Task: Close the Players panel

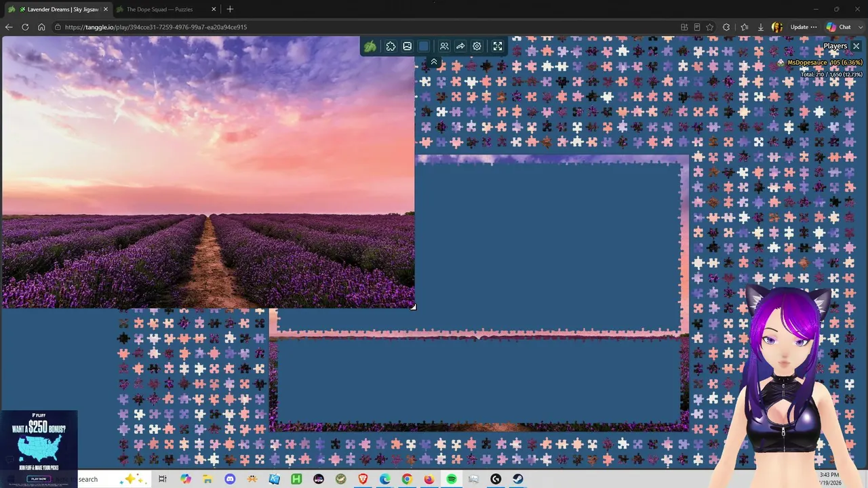Action: [x=856, y=46]
